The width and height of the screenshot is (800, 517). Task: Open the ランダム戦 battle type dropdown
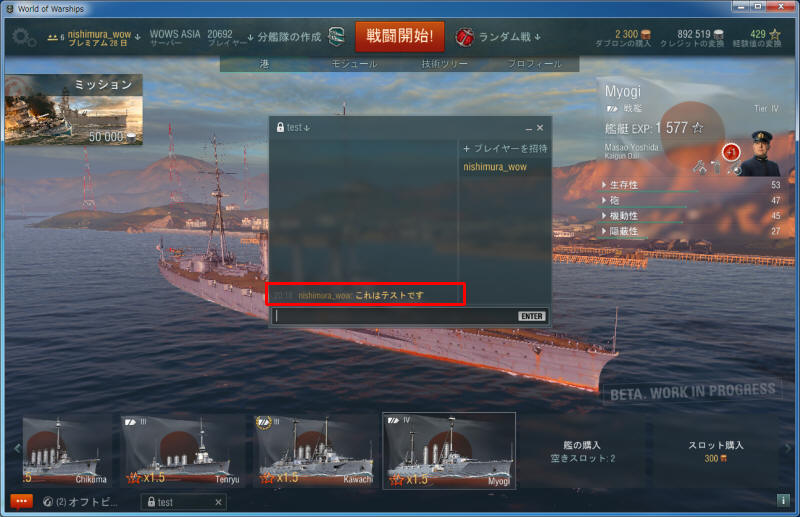(x=500, y=37)
